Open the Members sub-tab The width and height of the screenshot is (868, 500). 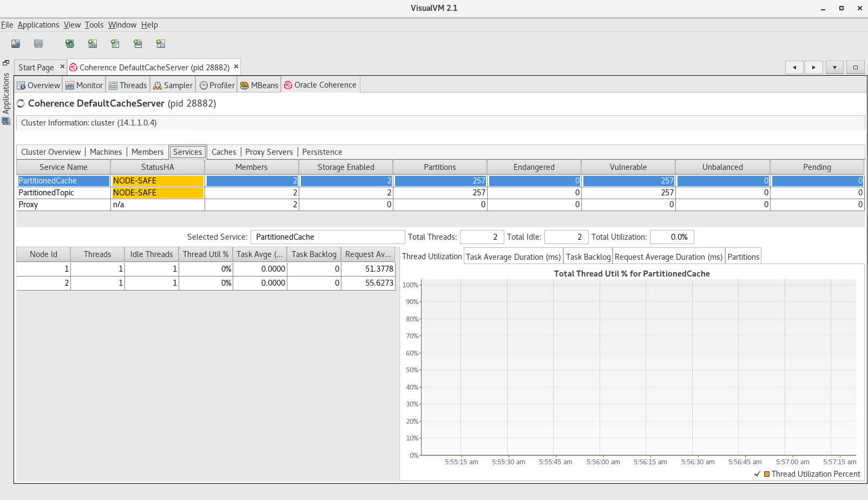pos(147,152)
